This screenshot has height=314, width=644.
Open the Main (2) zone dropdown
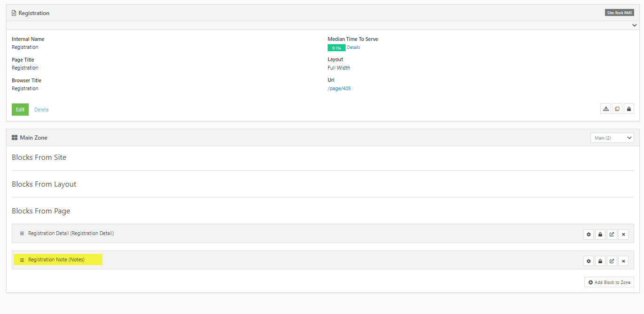[x=612, y=138]
